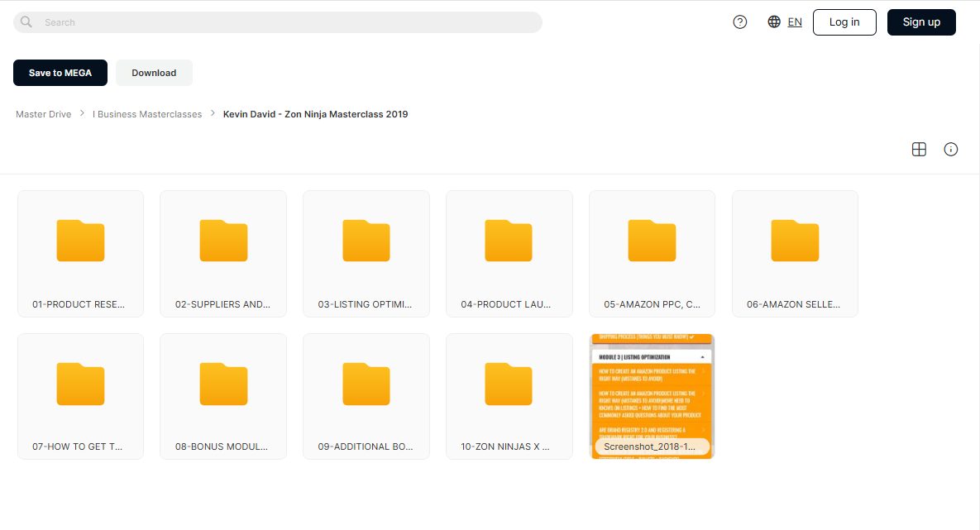
Task: Open the 09-ADDITIONAL BO... folder icon
Action: point(366,384)
